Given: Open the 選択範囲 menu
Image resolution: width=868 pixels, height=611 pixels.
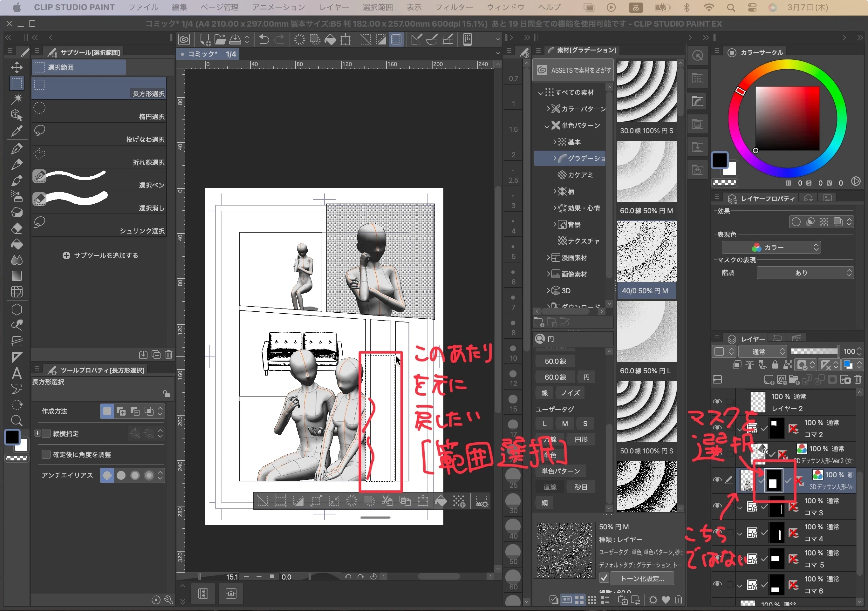Looking at the screenshot, I should pyautogui.click(x=377, y=7).
